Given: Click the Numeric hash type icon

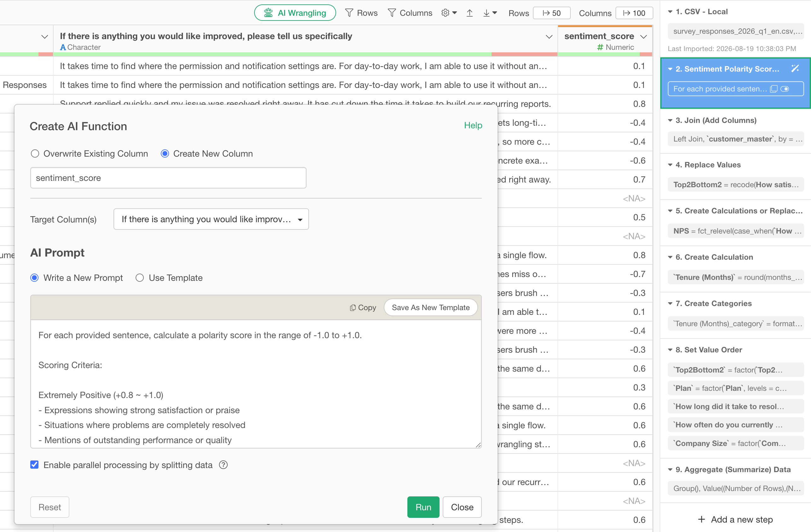Looking at the screenshot, I should (x=600, y=47).
